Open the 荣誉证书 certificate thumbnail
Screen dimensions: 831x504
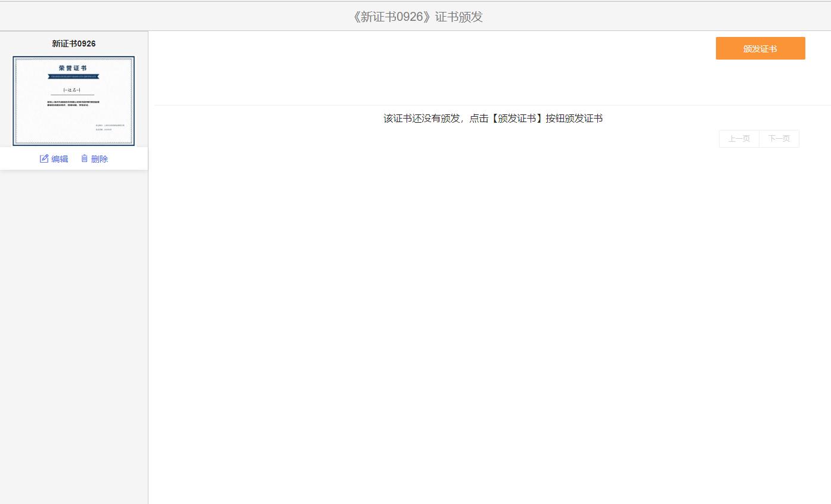pyautogui.click(x=74, y=101)
